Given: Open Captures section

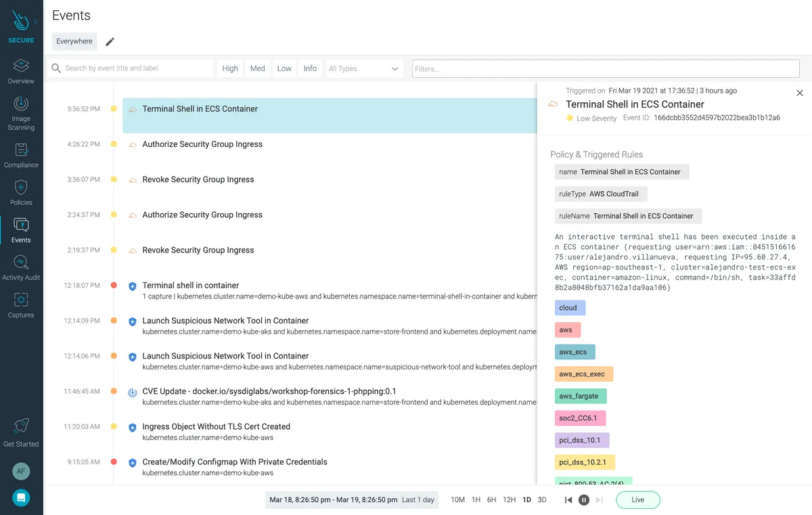Looking at the screenshot, I should 21,306.
